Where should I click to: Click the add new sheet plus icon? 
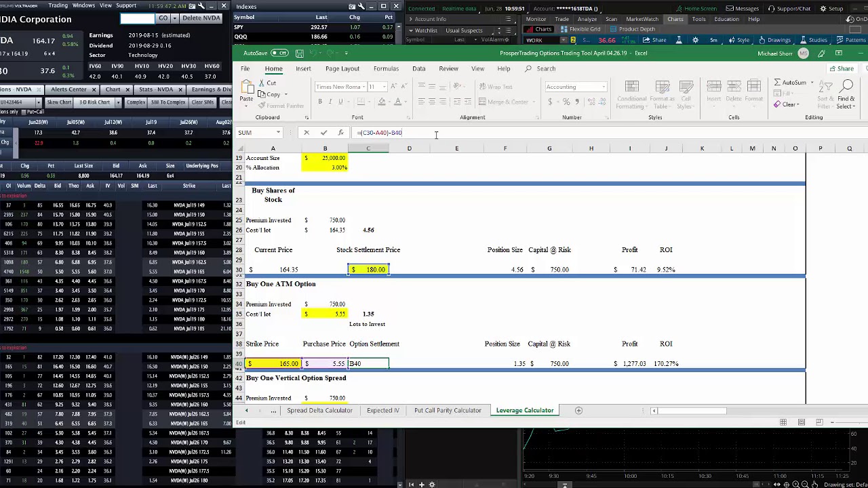tap(578, 410)
